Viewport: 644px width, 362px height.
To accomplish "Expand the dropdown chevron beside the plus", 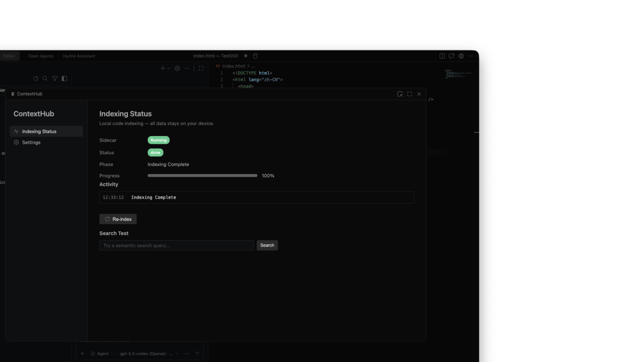I will 169,68.
